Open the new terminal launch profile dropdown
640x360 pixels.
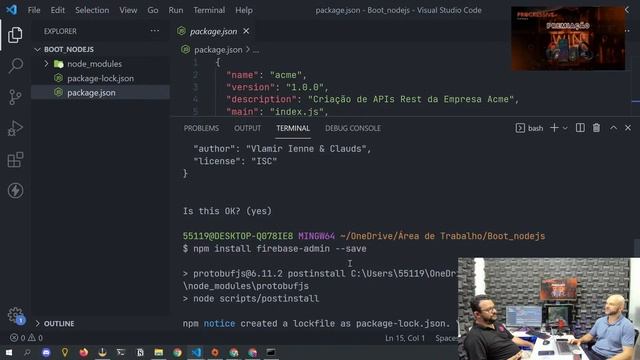tap(565, 128)
